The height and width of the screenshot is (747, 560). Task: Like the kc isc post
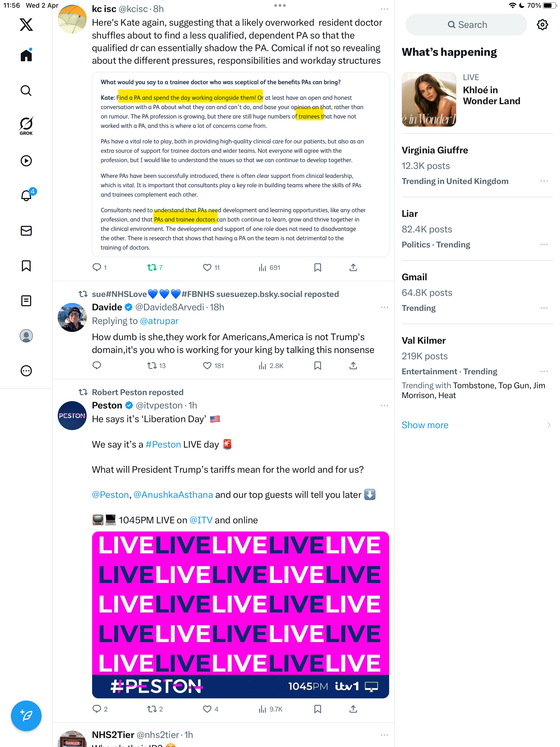coord(211,267)
